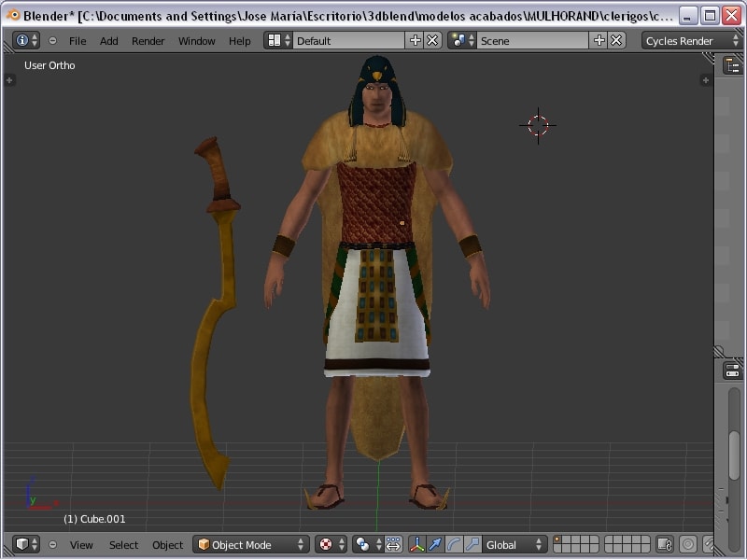Image resolution: width=747 pixels, height=560 pixels.
Task: Click the properties panel vertical scrollbar
Action: 734,455
